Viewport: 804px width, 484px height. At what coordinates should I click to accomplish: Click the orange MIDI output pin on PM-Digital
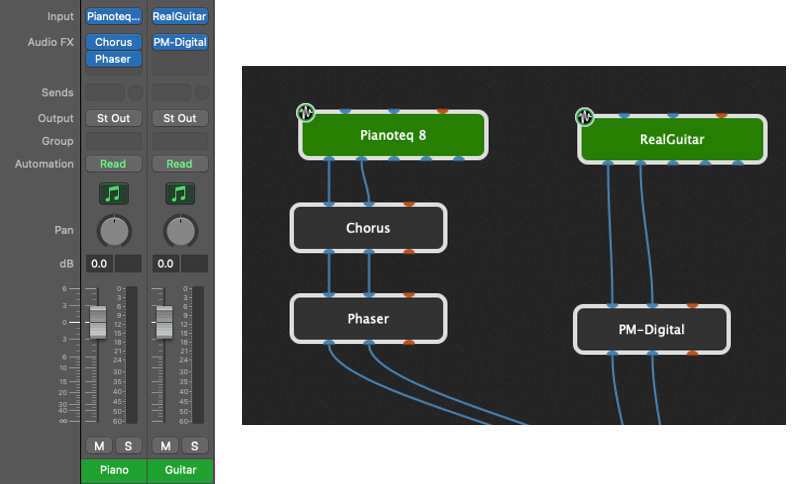[x=692, y=353]
